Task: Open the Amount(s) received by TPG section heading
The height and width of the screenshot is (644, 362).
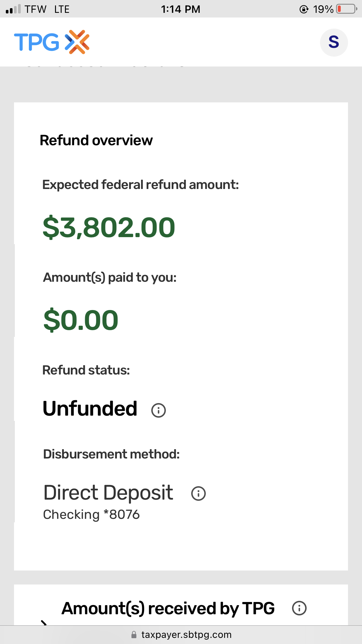Action: pos(168,608)
